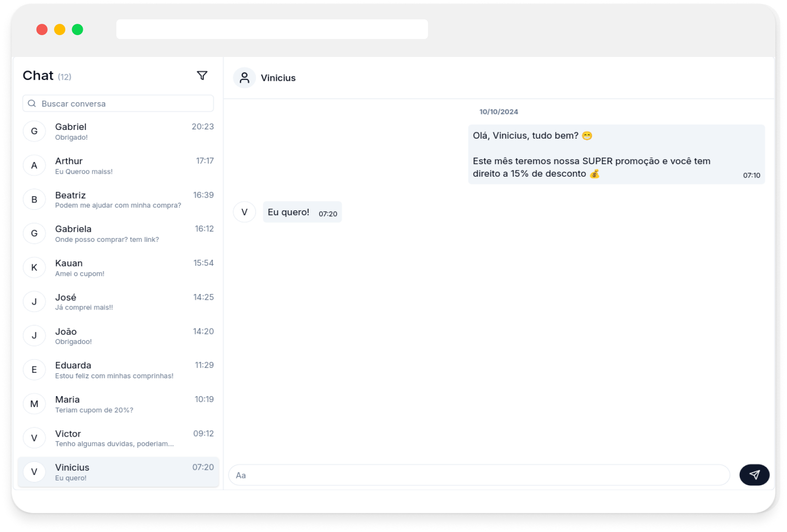Click the 07:10 timestamp on the sent message

751,175
